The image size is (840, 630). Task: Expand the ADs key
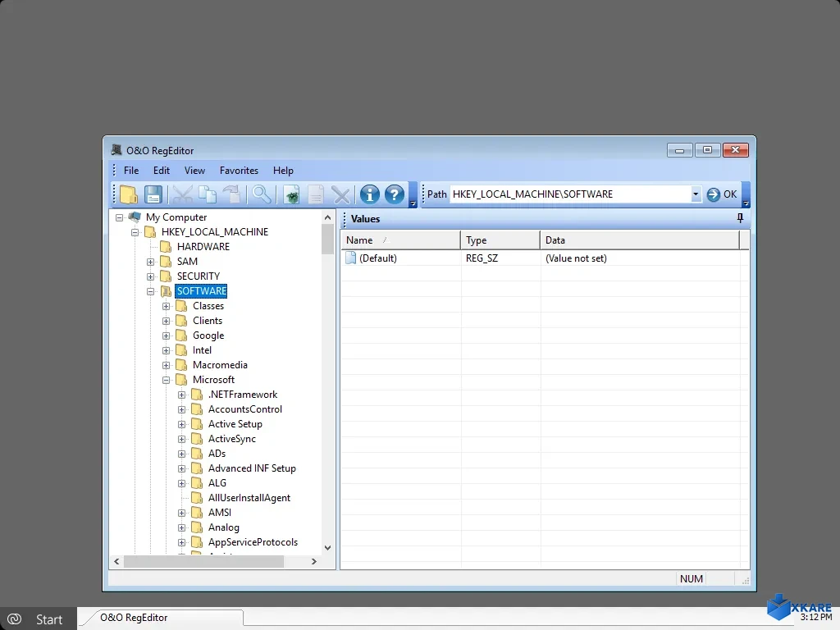[x=181, y=454]
